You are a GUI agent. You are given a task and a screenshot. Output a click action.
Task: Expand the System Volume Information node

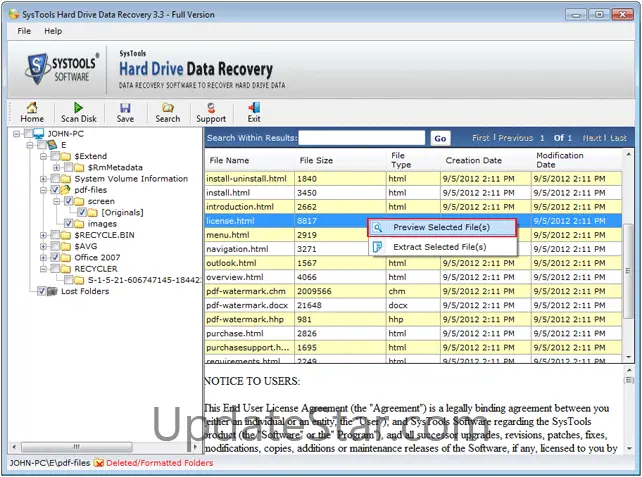43,179
